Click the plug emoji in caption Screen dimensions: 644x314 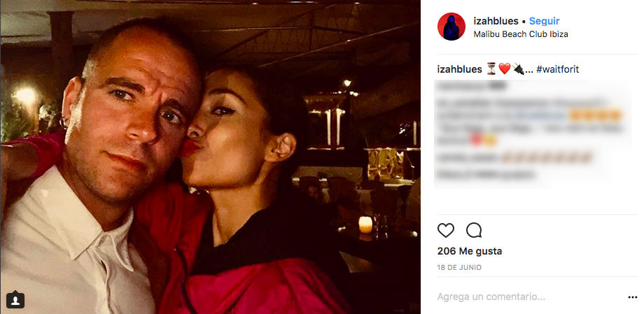(518, 69)
